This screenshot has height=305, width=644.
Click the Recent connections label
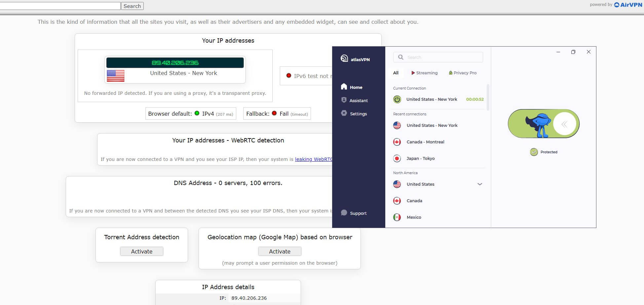tap(410, 114)
